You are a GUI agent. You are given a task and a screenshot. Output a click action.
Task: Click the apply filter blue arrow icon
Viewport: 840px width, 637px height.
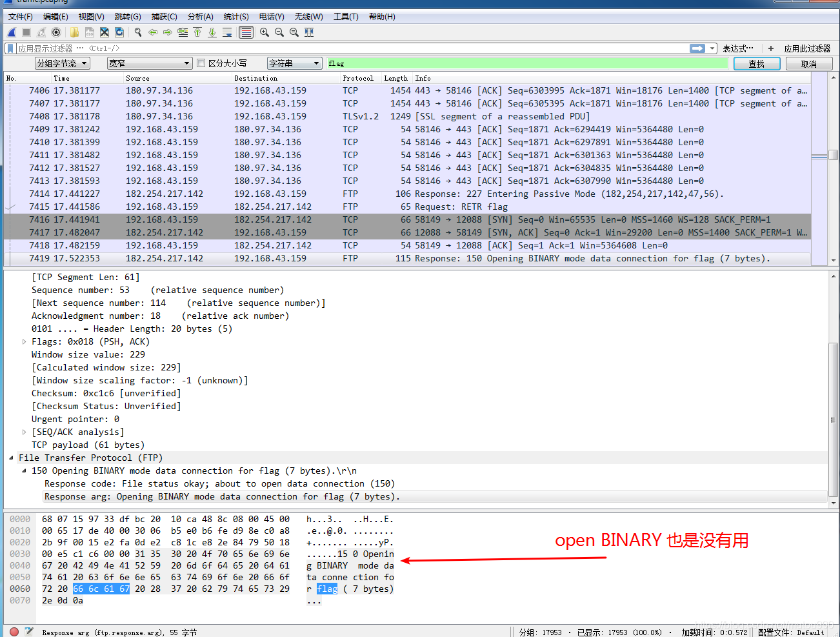(x=697, y=48)
